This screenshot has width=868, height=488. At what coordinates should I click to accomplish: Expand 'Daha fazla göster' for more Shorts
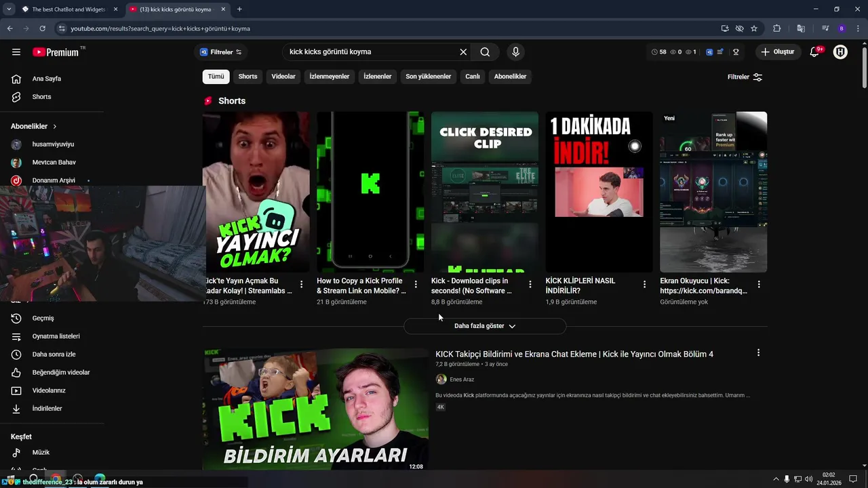pos(485,326)
